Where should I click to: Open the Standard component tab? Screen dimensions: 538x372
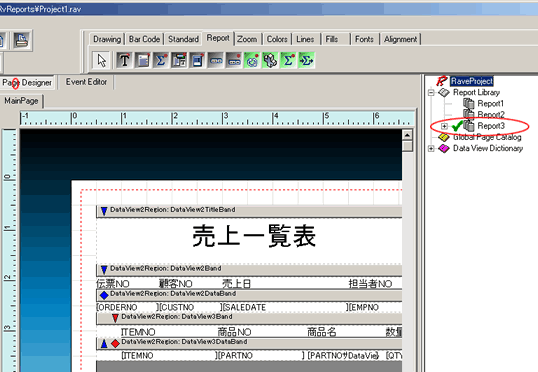coord(184,39)
